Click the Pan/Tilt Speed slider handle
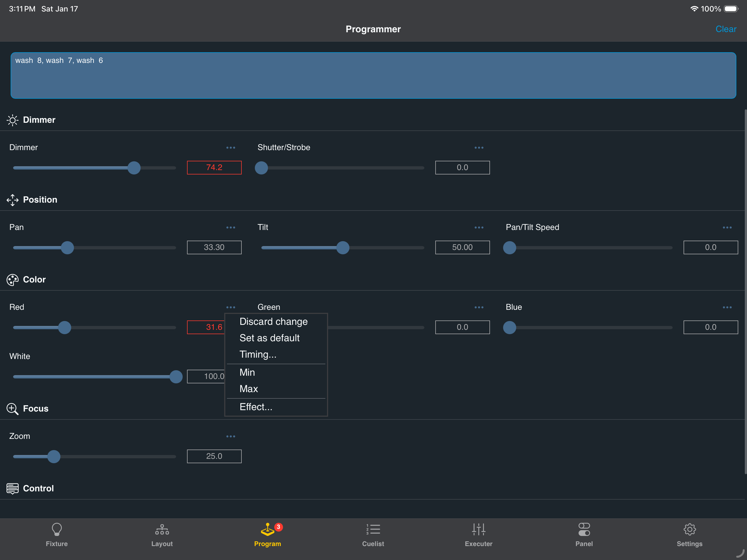The image size is (747, 560). 510,247
